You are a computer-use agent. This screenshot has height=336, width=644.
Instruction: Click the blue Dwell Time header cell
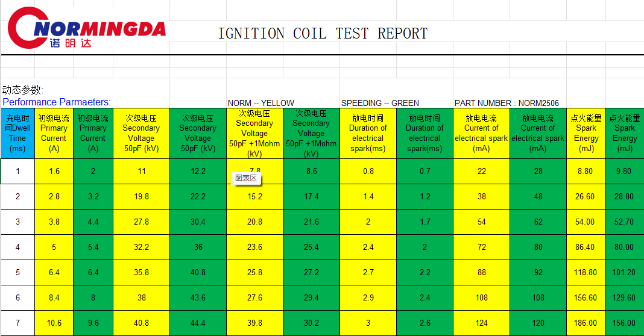[x=17, y=133]
